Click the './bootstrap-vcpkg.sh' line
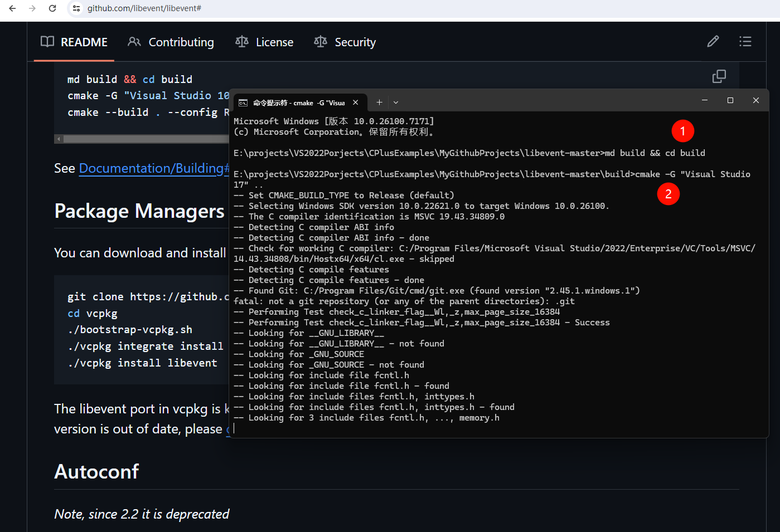 (130, 330)
